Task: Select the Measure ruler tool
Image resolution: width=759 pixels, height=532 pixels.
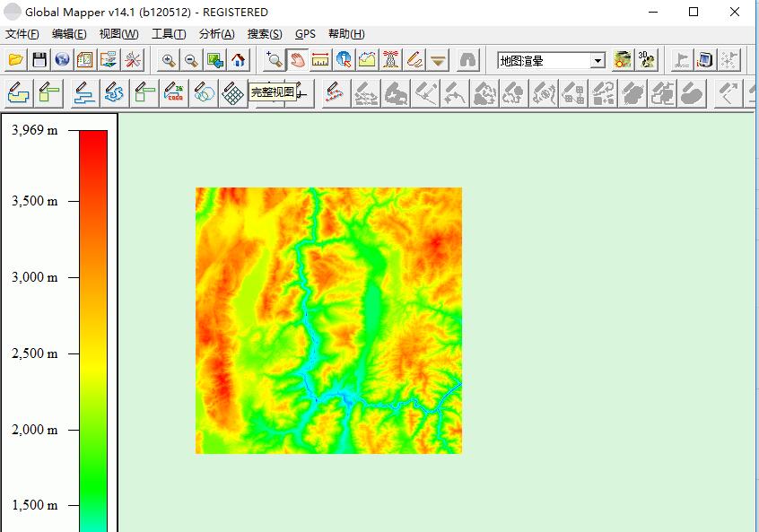Action: coord(320,60)
